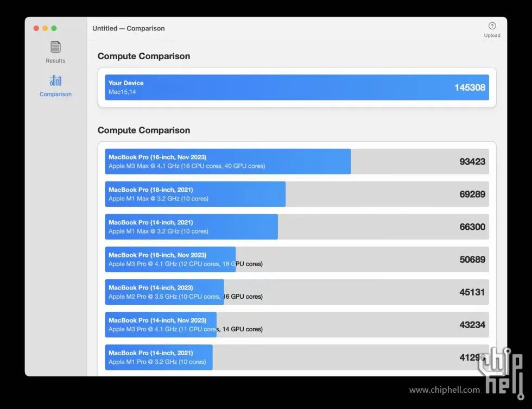The width and height of the screenshot is (532, 409).
Task: Click the "Untitled — Comparison" window title
Action: click(129, 28)
